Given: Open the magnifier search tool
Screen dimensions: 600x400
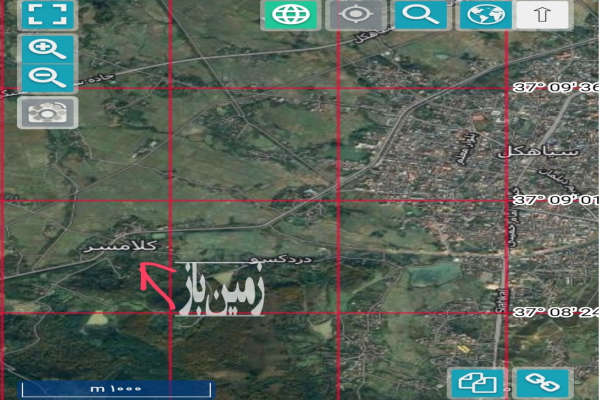Looking at the screenshot, I should 421,15.
